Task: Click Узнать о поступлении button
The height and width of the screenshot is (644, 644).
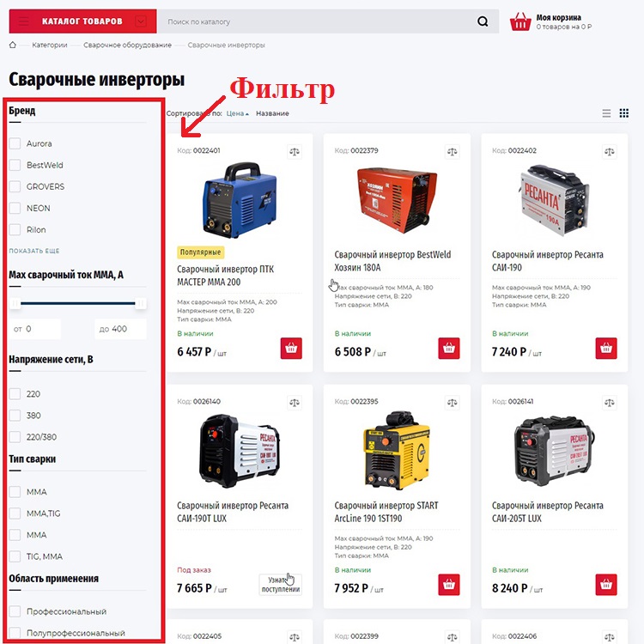Action: [281, 585]
